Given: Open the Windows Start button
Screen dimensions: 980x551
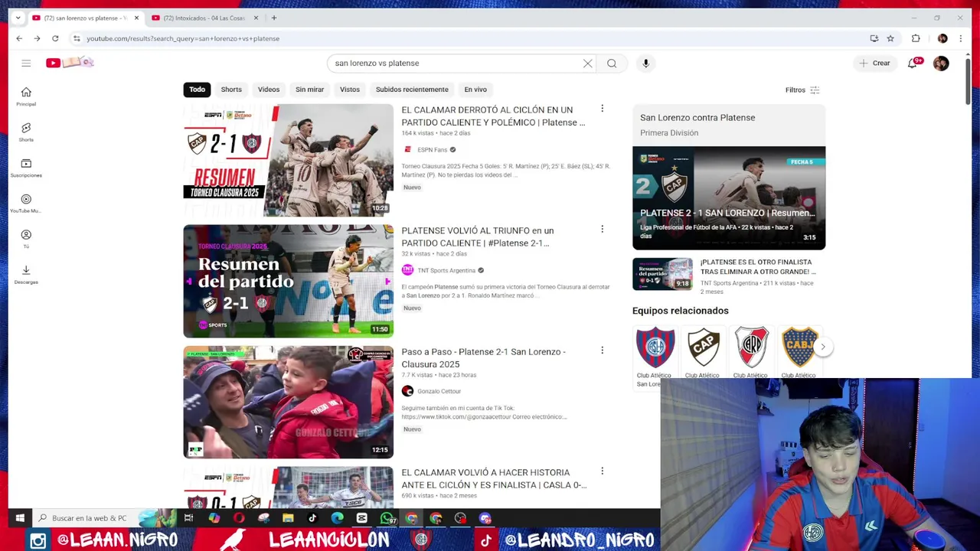Looking at the screenshot, I should (x=20, y=518).
